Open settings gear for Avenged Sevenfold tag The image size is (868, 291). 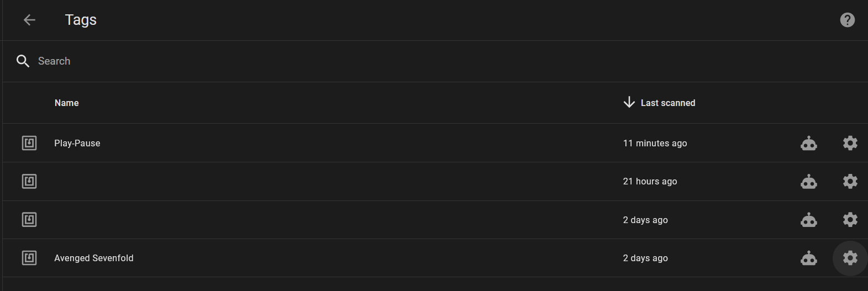pyautogui.click(x=850, y=258)
